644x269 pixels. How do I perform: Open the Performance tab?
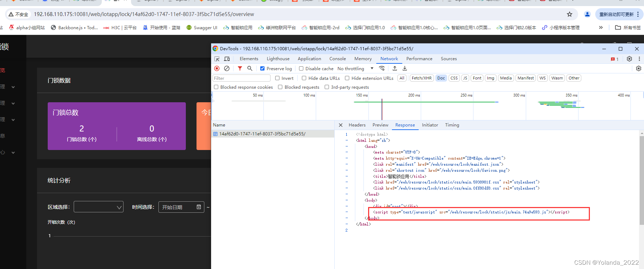pos(419,59)
